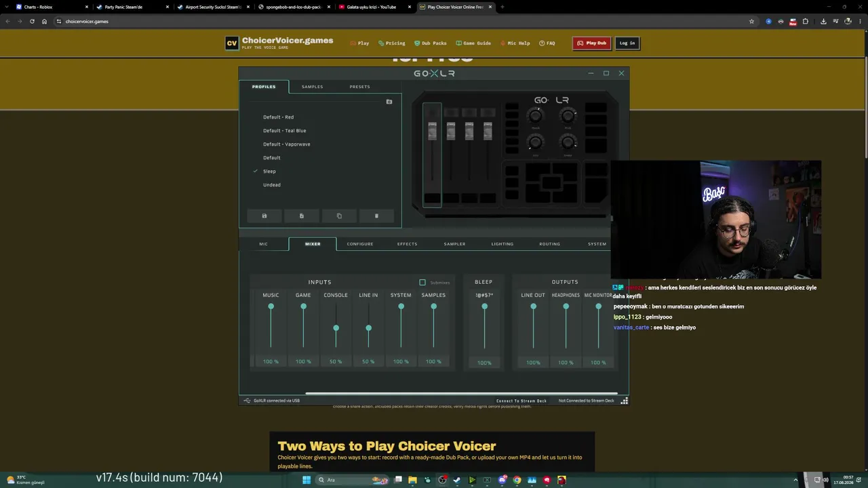
Task: Open File Explorer from taskbar
Action: tap(412, 480)
